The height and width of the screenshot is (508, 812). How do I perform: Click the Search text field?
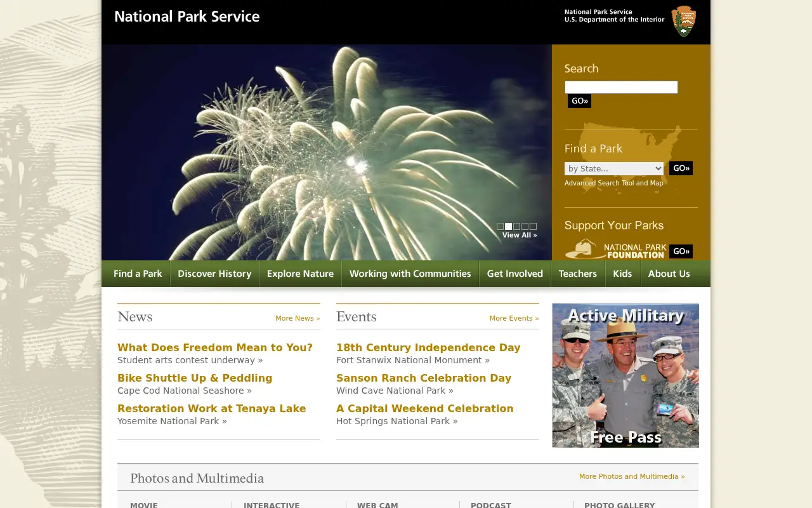[x=621, y=88]
